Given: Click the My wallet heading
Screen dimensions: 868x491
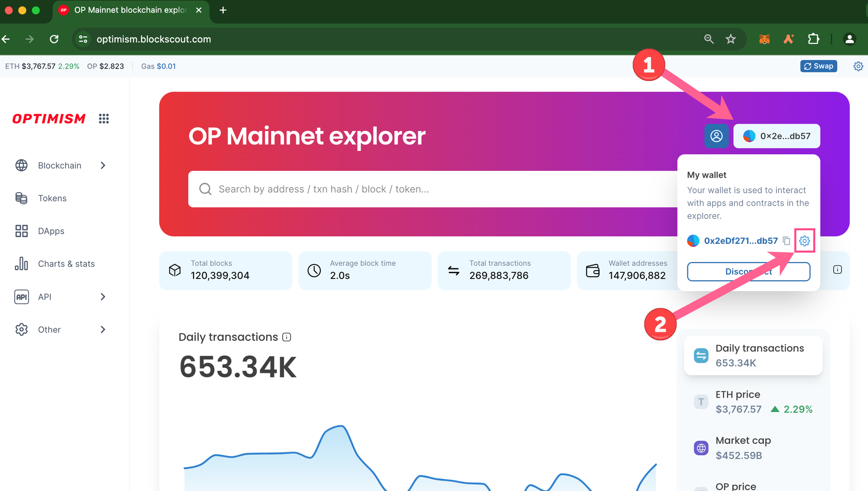Looking at the screenshot, I should [707, 175].
